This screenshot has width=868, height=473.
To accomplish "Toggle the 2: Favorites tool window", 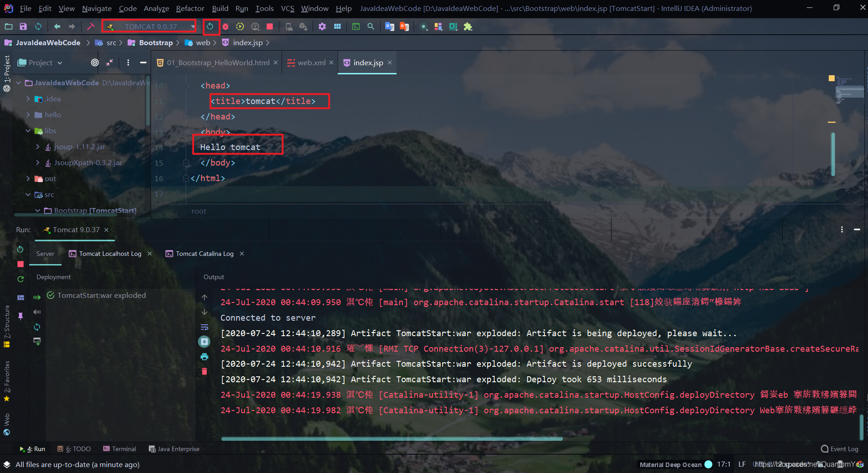I will coord(7,381).
